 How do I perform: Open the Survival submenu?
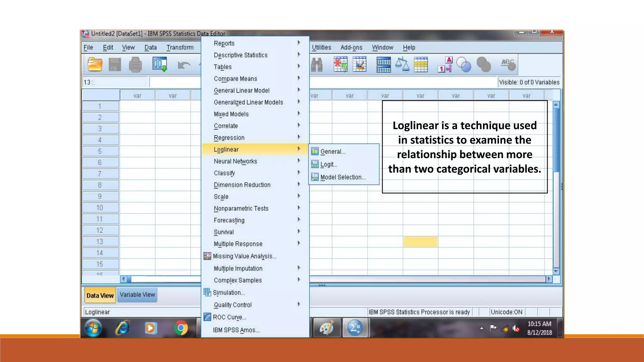pyautogui.click(x=255, y=232)
